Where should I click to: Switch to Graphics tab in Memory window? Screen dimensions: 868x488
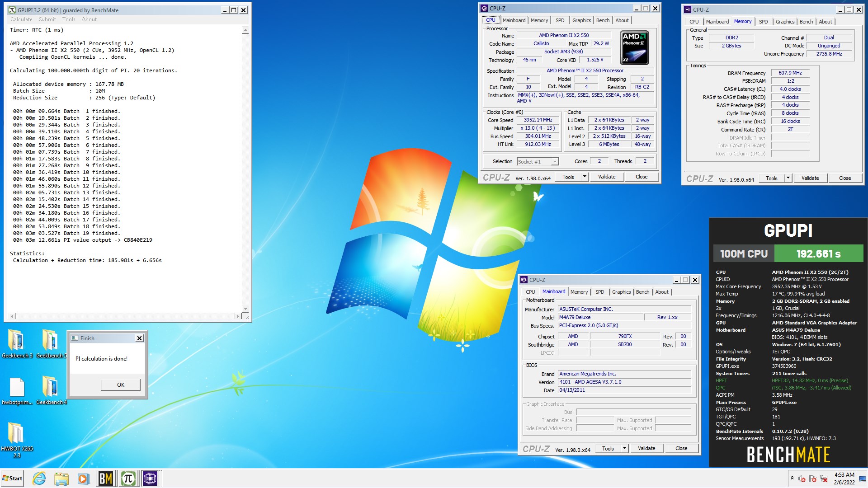tap(785, 22)
